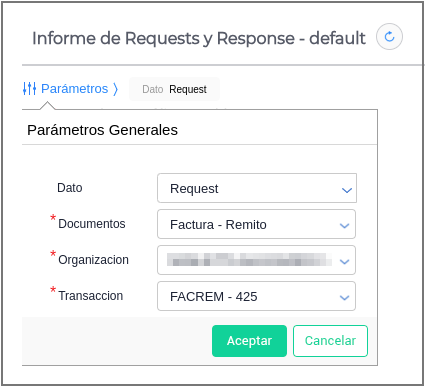Select the Dato Request filter chip

click(174, 89)
